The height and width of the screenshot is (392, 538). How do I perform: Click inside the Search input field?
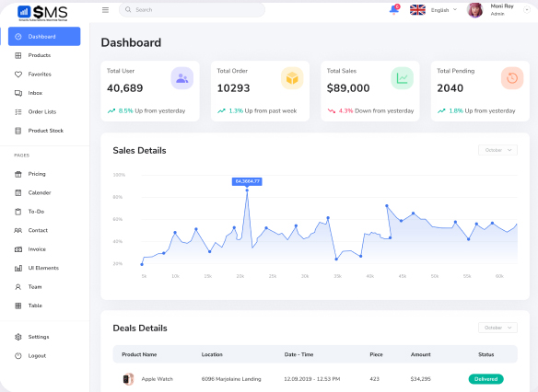[x=192, y=10]
